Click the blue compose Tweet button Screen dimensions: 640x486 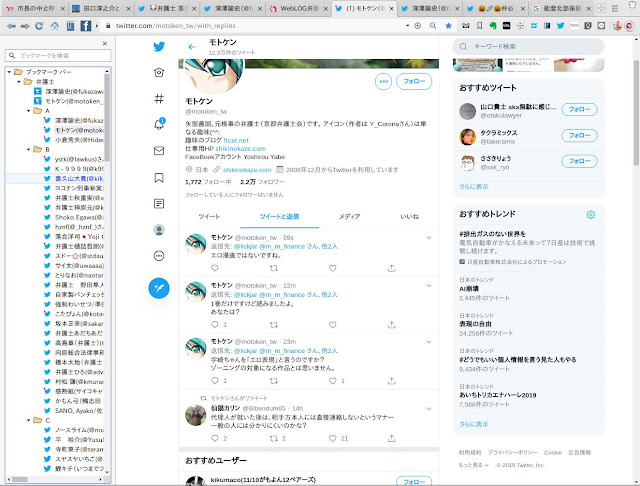tap(159, 288)
